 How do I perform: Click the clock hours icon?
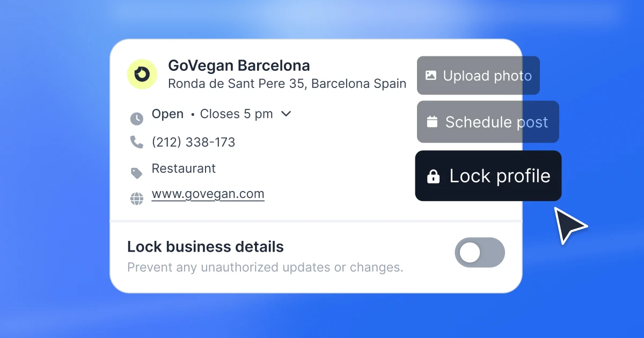pos(137,119)
